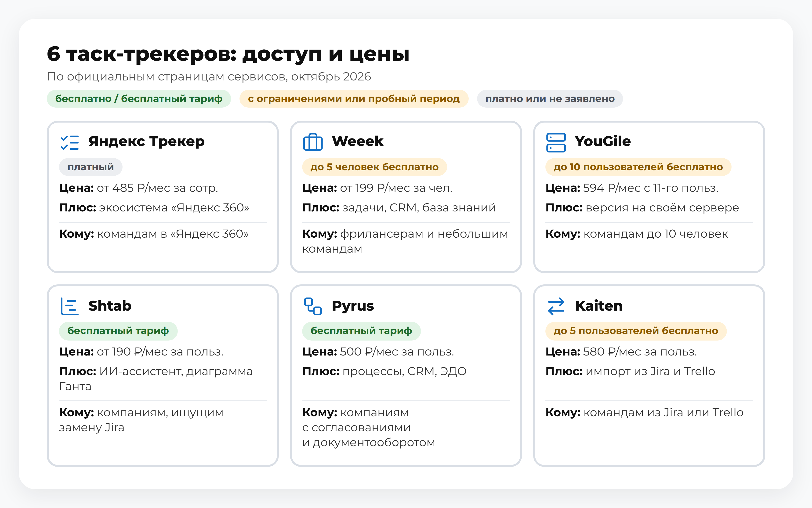Click the line 'экосистема «Яндекс 360»'
The height and width of the screenshot is (508, 812).
click(174, 208)
